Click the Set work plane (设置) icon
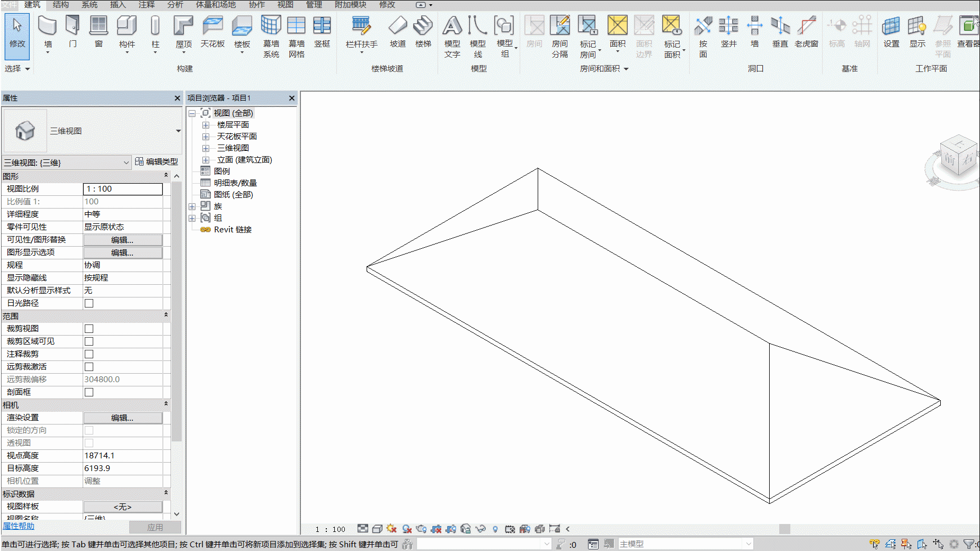 891,32
